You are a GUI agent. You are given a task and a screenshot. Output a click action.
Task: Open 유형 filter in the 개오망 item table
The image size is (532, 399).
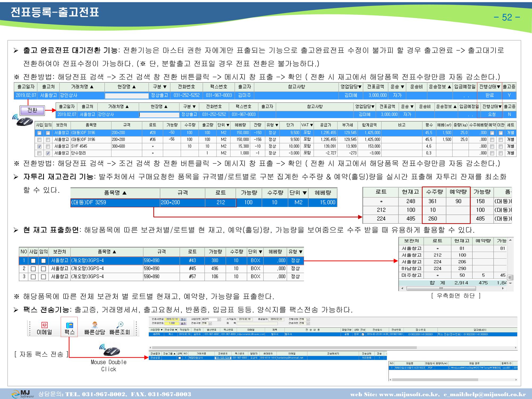pyautogui.click(x=300, y=252)
